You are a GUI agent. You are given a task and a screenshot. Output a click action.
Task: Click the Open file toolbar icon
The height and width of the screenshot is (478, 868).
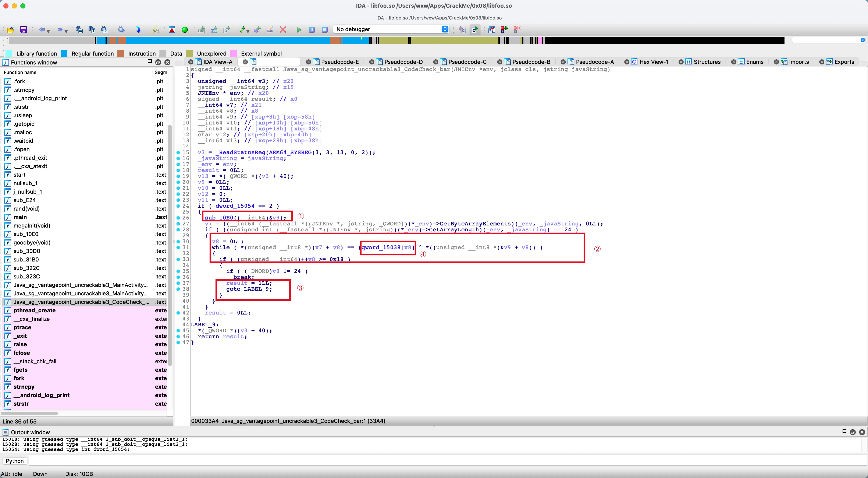click(10, 30)
